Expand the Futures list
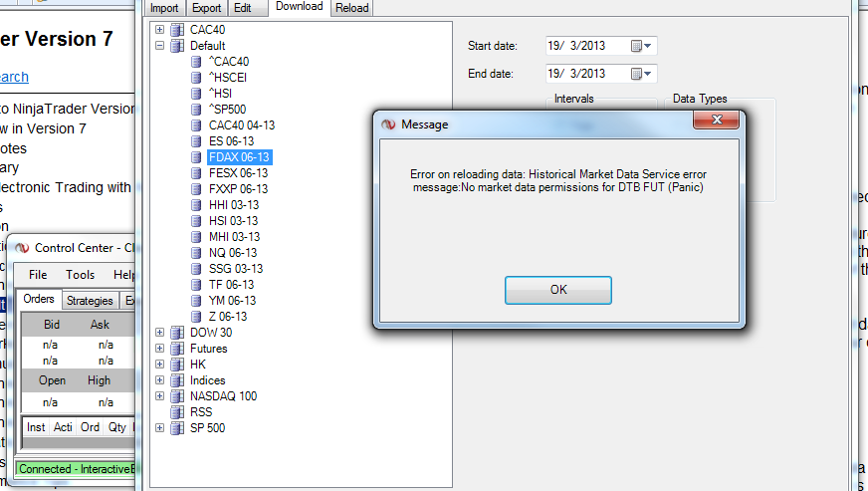This screenshot has width=868, height=491. coord(159,349)
